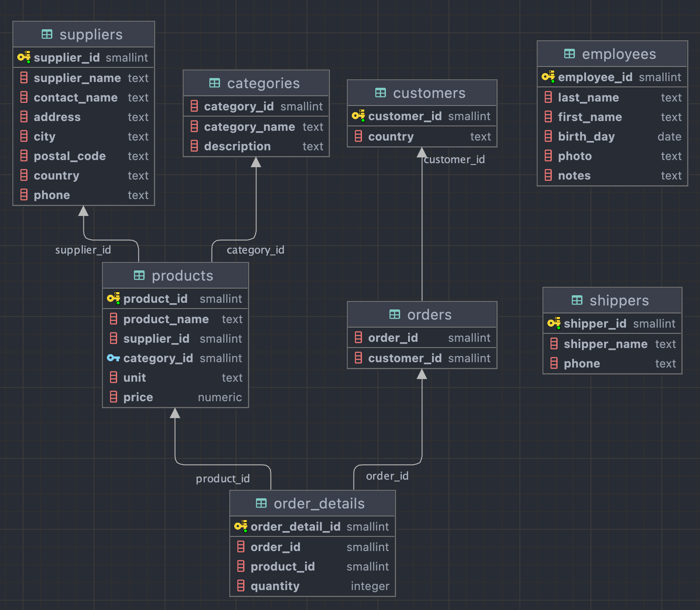Select the last_name column in employees
This screenshot has height=610, width=700.
coord(613,98)
